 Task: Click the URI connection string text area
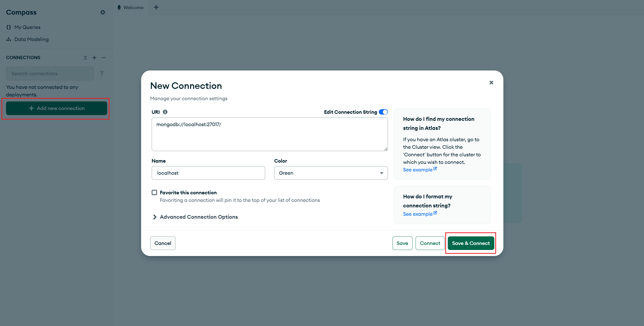[270, 134]
